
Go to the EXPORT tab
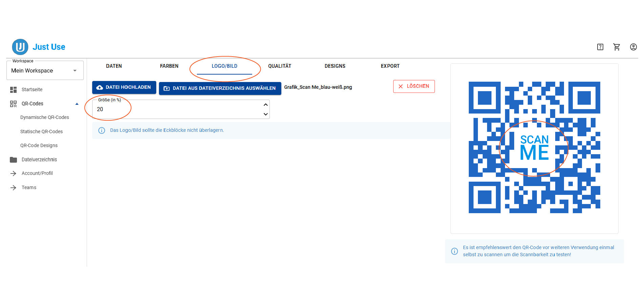tap(390, 66)
